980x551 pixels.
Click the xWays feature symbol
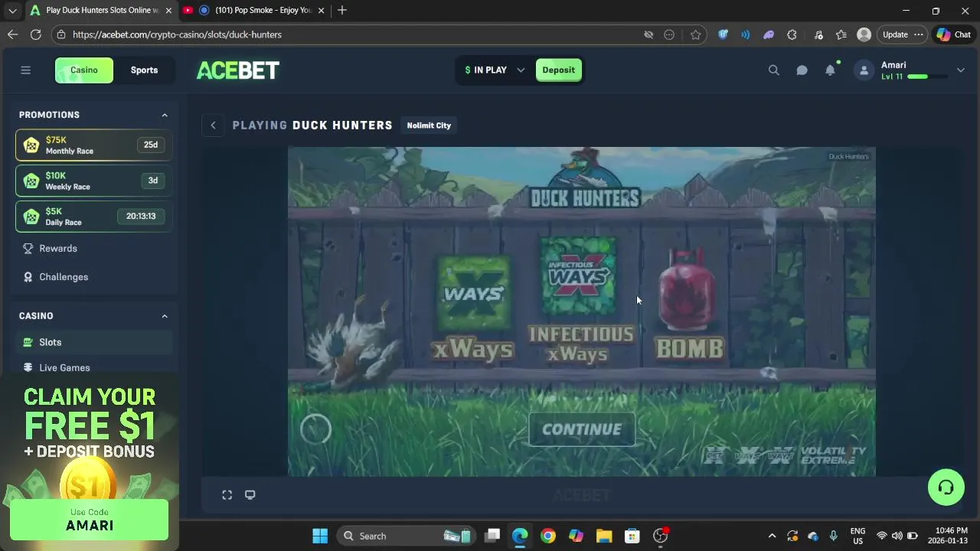(x=473, y=292)
